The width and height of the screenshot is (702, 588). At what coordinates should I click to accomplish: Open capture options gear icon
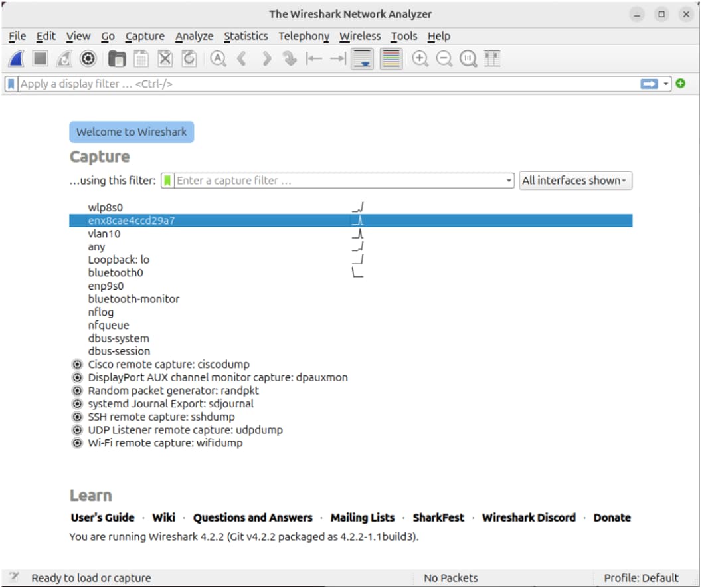[88, 59]
